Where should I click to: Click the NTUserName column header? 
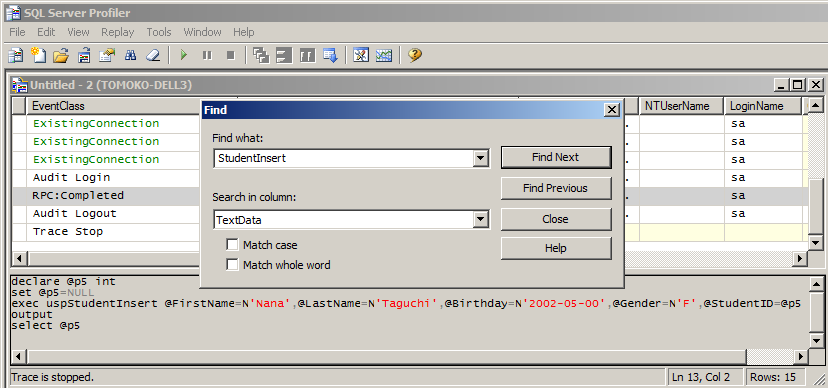coord(682,106)
